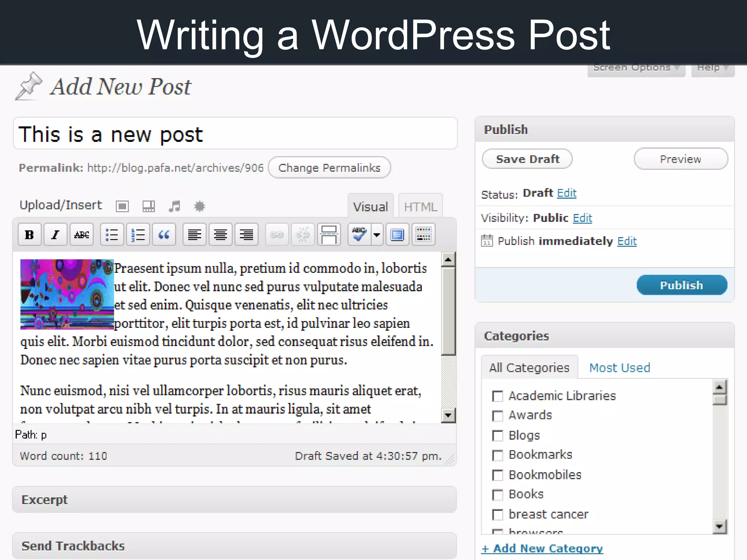Add a video via Upload/Insert
747x560 pixels.
click(x=148, y=206)
